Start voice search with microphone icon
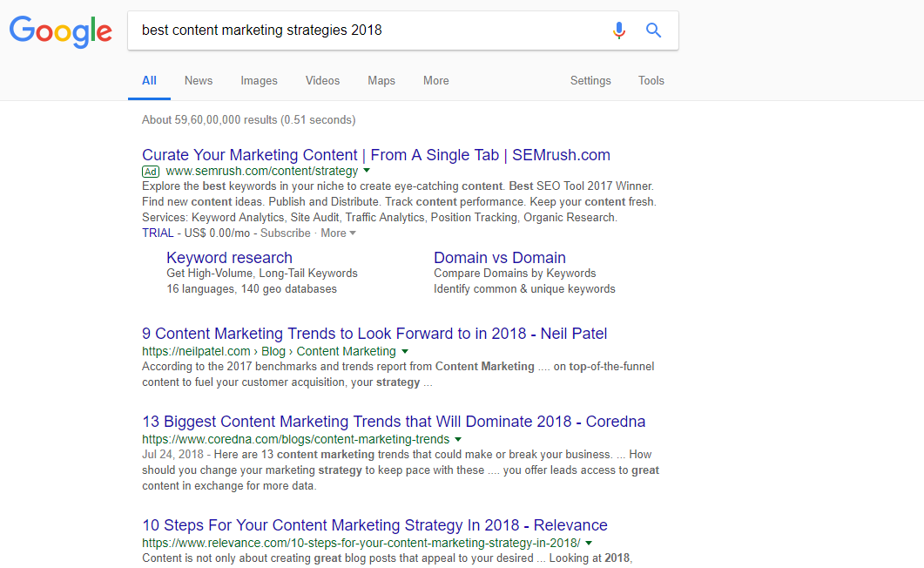The width and height of the screenshot is (924, 568). pyautogui.click(x=618, y=30)
